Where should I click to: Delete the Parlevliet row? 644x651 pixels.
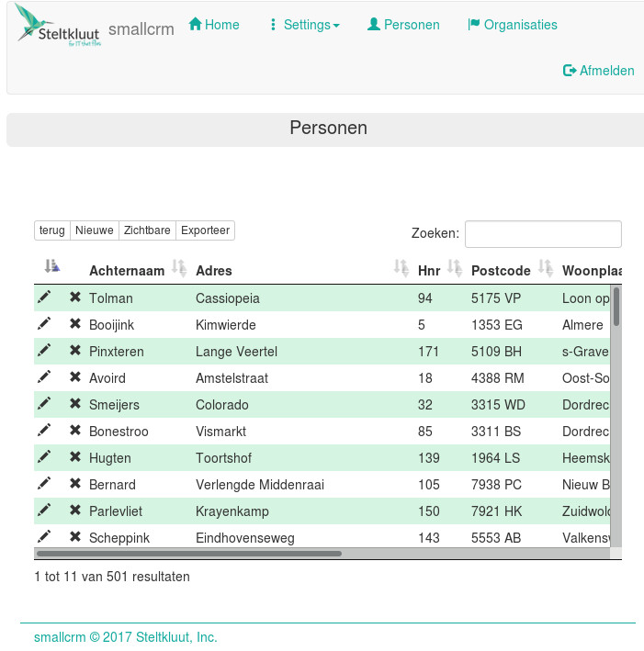tap(75, 510)
